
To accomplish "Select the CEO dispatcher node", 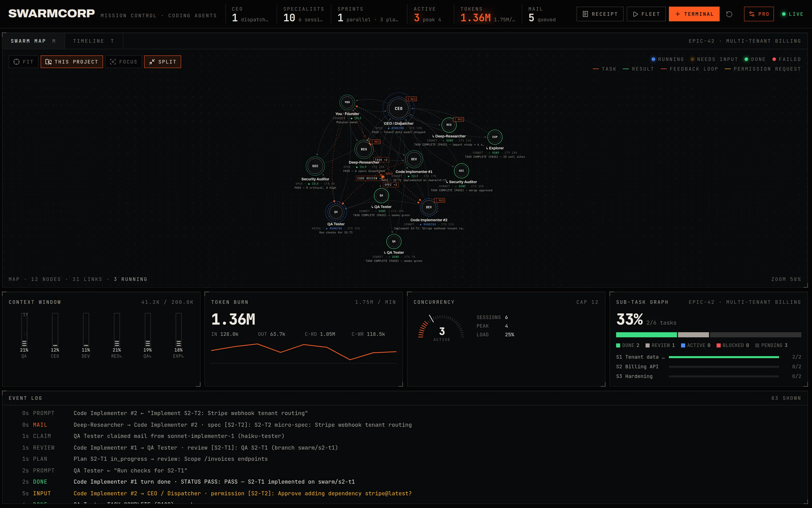I will (398, 108).
